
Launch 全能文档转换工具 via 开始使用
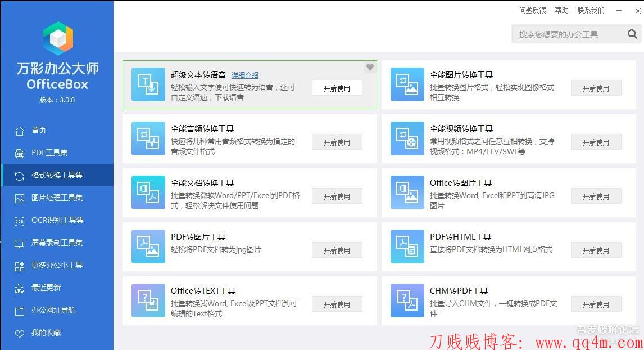point(337,196)
